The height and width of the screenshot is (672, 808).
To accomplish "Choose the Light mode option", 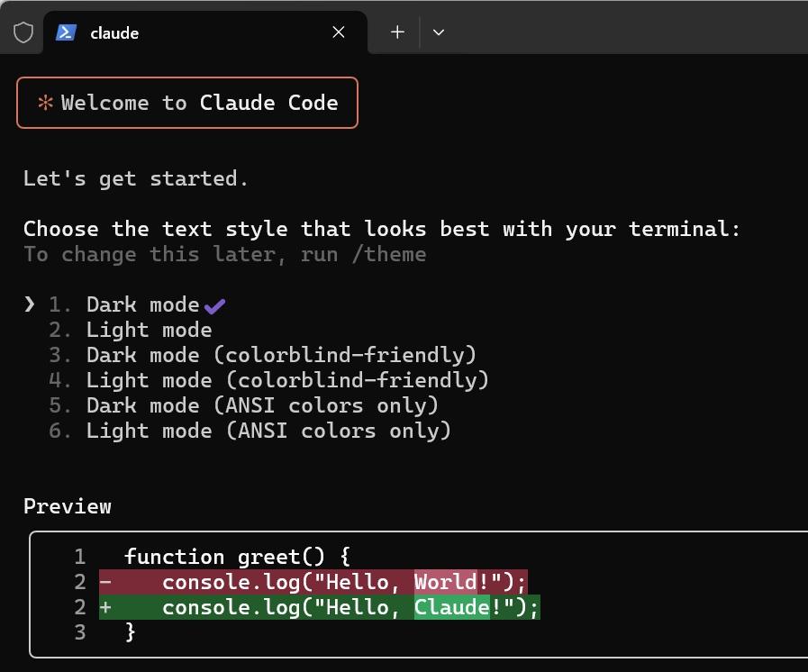I will click(x=149, y=330).
